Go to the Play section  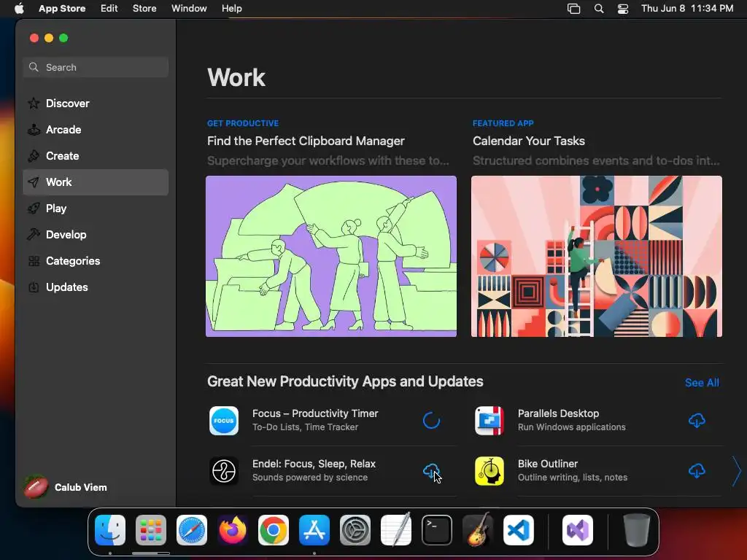click(x=96, y=208)
